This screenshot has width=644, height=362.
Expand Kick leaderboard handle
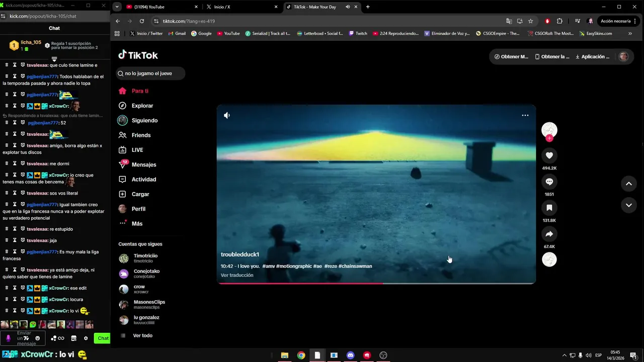coord(54,59)
